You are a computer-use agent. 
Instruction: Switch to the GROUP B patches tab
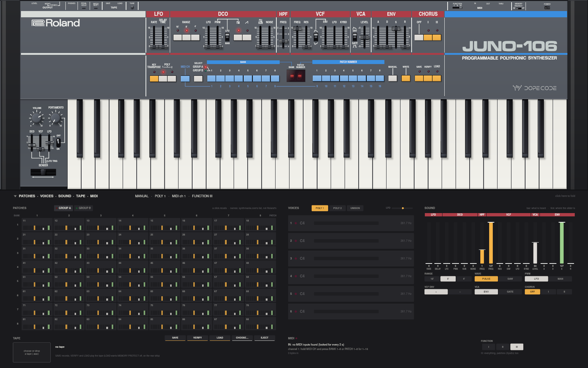[83, 208]
